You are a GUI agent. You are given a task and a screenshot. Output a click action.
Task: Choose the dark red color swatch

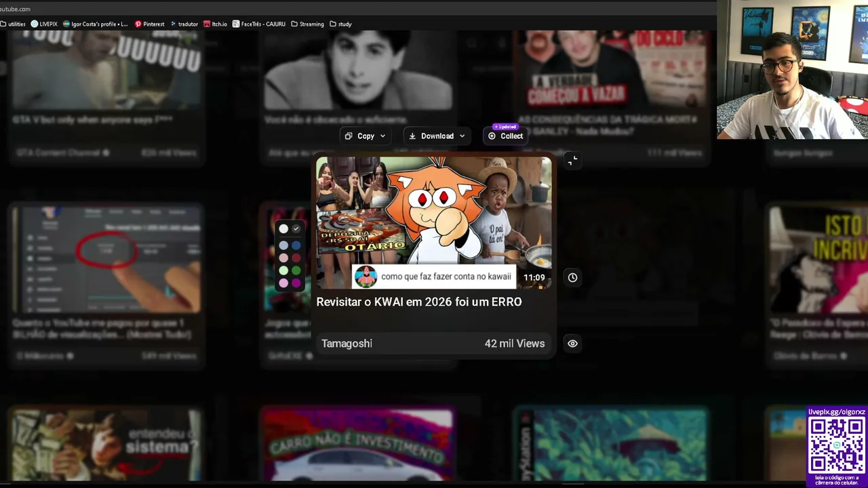[296, 258]
